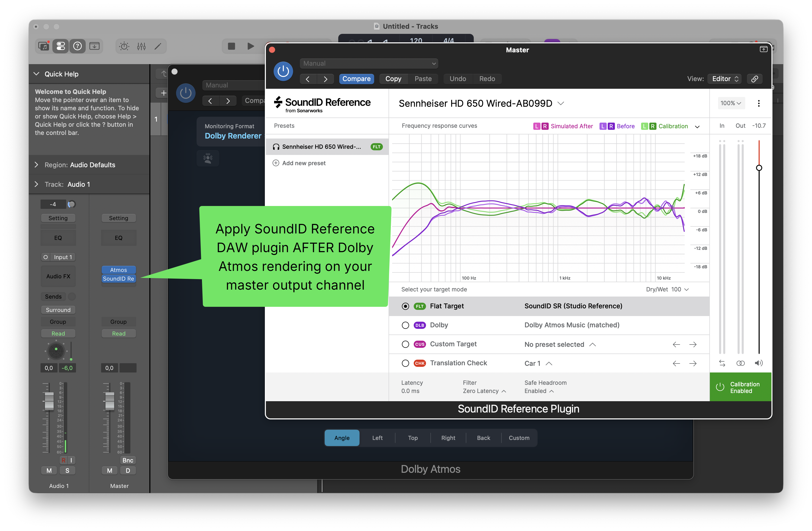Image resolution: width=812 pixels, height=531 pixels.
Task: Select Custom Target radio button
Action: tap(405, 345)
